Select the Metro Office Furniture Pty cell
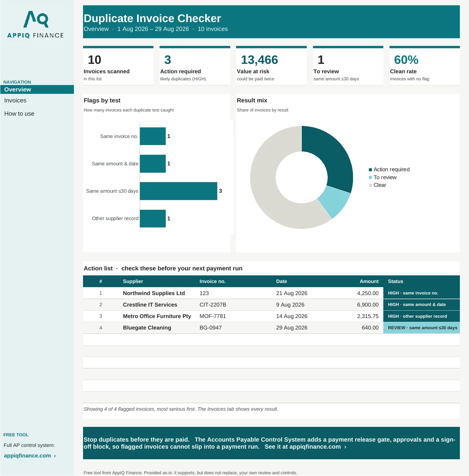Screen dimensions: 469x476 157,316
